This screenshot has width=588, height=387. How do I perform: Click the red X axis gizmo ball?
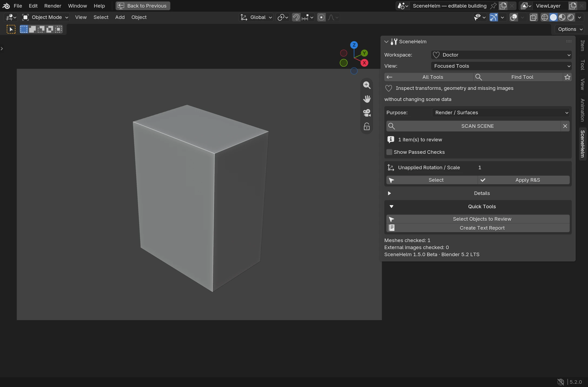364,63
